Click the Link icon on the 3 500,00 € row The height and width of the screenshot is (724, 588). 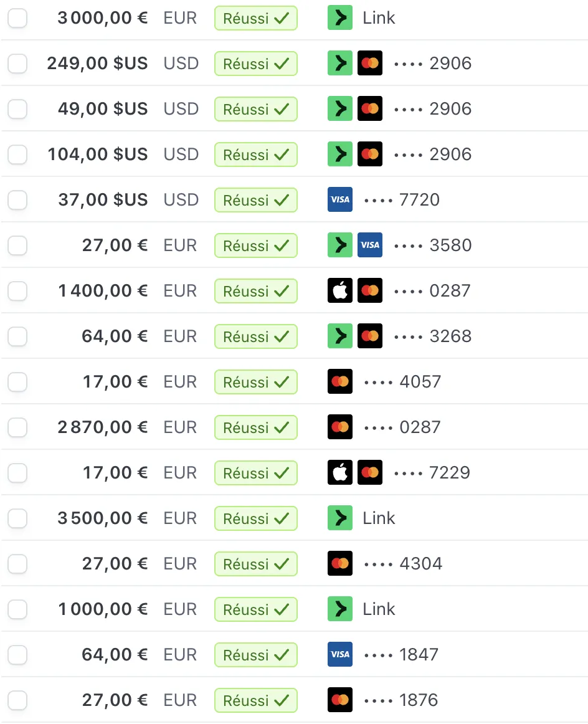pyautogui.click(x=340, y=518)
